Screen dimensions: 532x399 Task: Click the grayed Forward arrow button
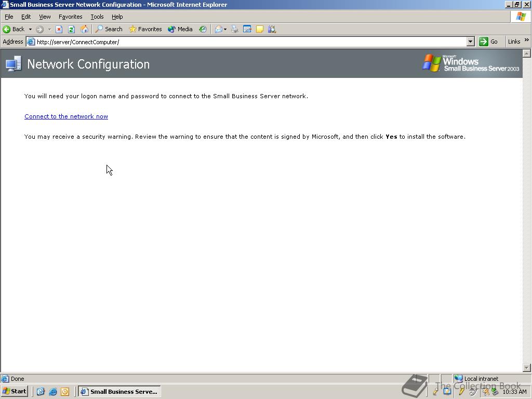pyautogui.click(x=39, y=29)
